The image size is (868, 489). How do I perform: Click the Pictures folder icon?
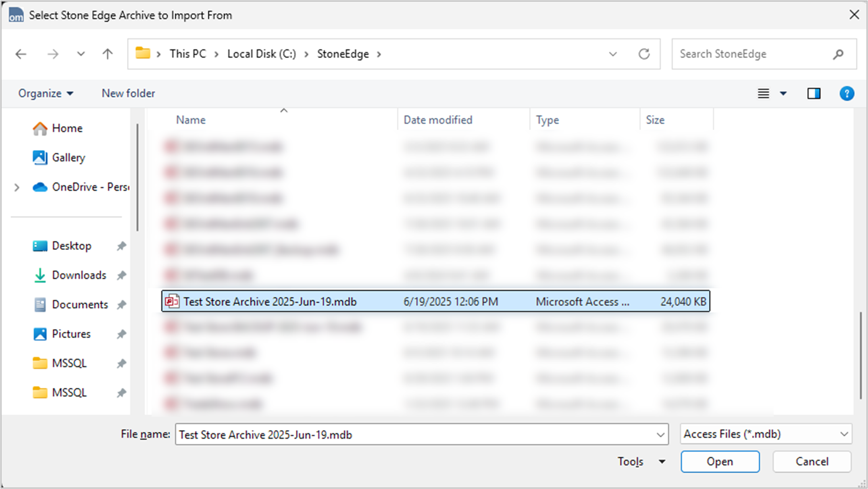[x=40, y=334]
